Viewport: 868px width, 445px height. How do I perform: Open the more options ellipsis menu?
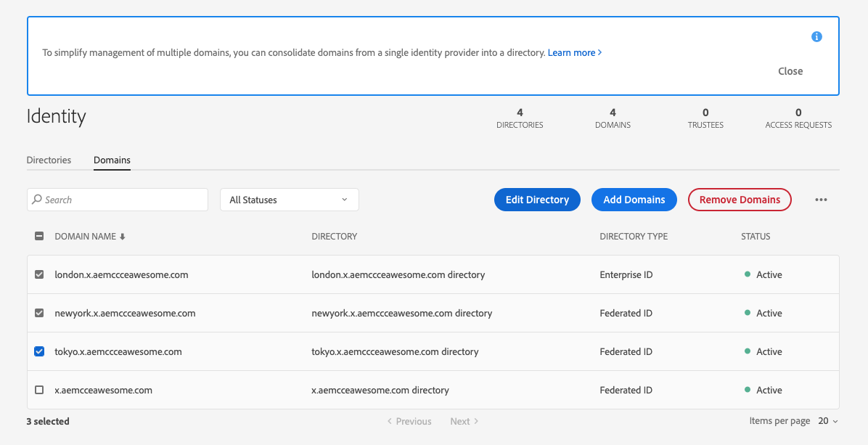pos(821,200)
